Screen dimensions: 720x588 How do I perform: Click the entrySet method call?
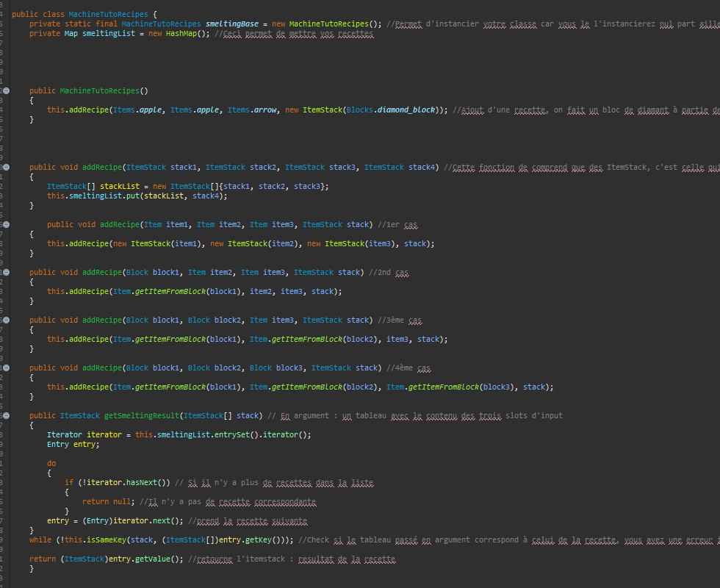[x=235, y=434]
